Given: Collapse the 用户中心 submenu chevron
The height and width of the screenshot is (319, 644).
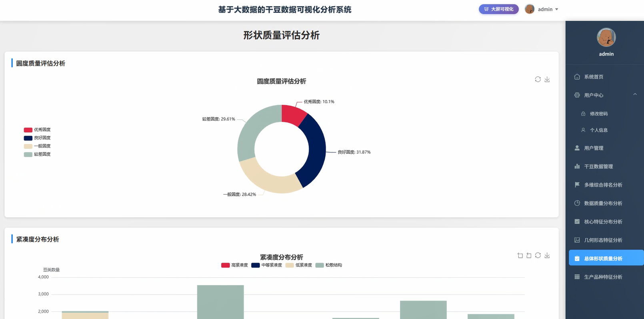Looking at the screenshot, I should point(635,94).
